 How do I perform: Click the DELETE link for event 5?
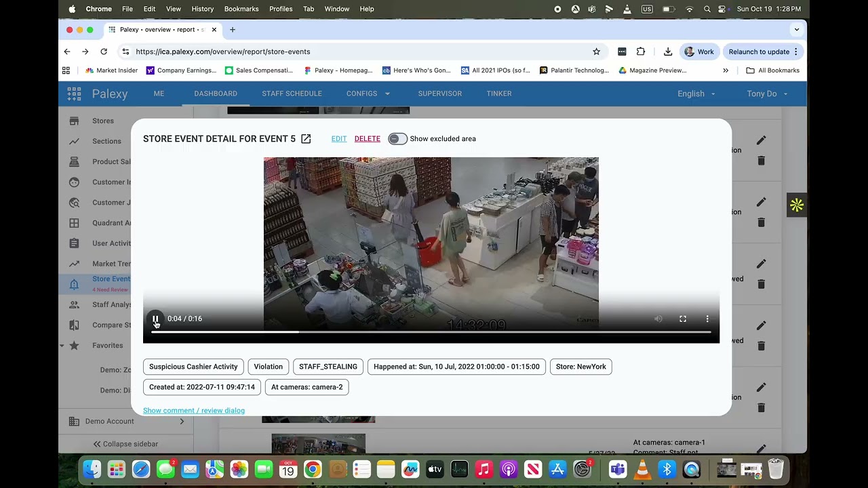[x=368, y=138]
